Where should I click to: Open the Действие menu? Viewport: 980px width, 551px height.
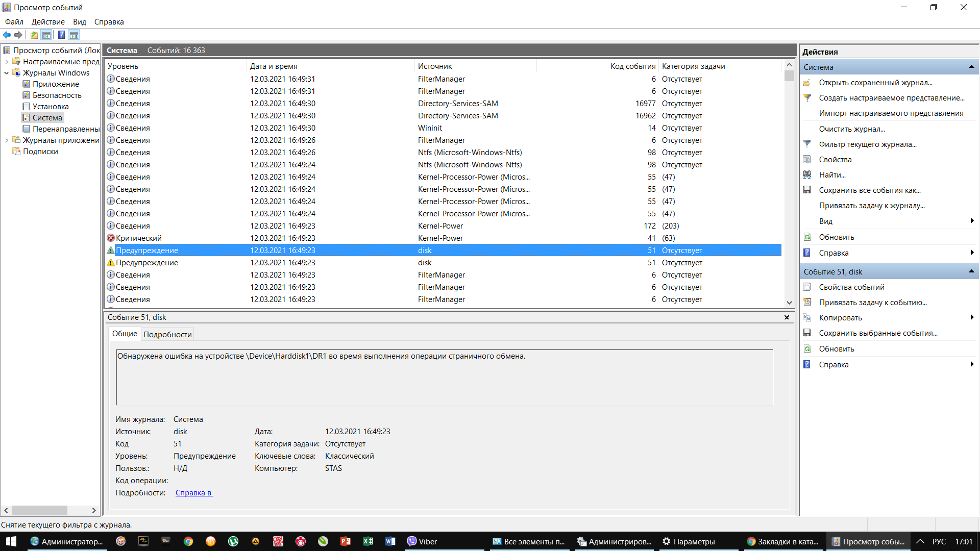(48, 22)
